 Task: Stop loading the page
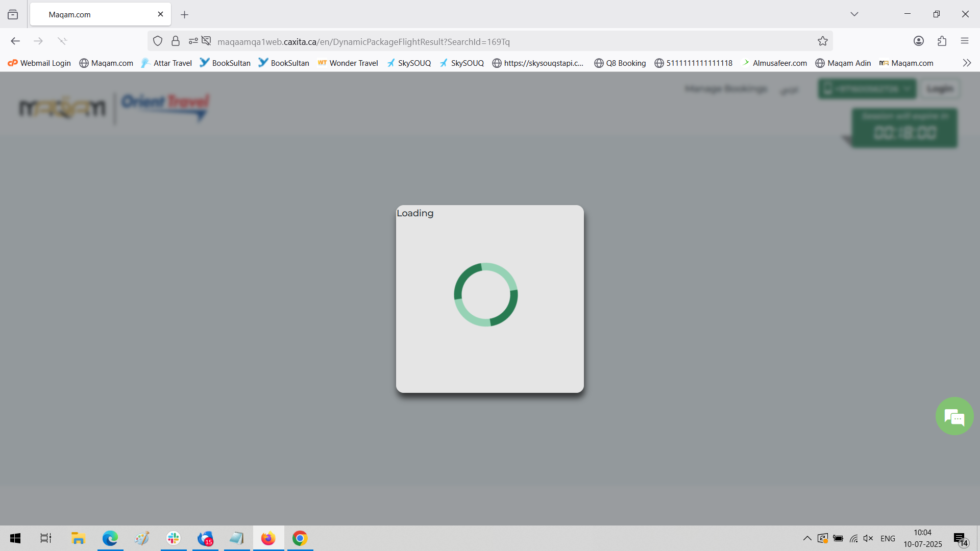click(x=62, y=41)
